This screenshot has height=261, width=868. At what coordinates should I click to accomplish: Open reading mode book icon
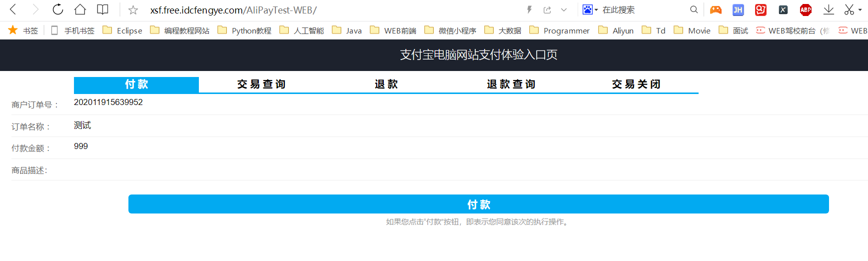[102, 9]
